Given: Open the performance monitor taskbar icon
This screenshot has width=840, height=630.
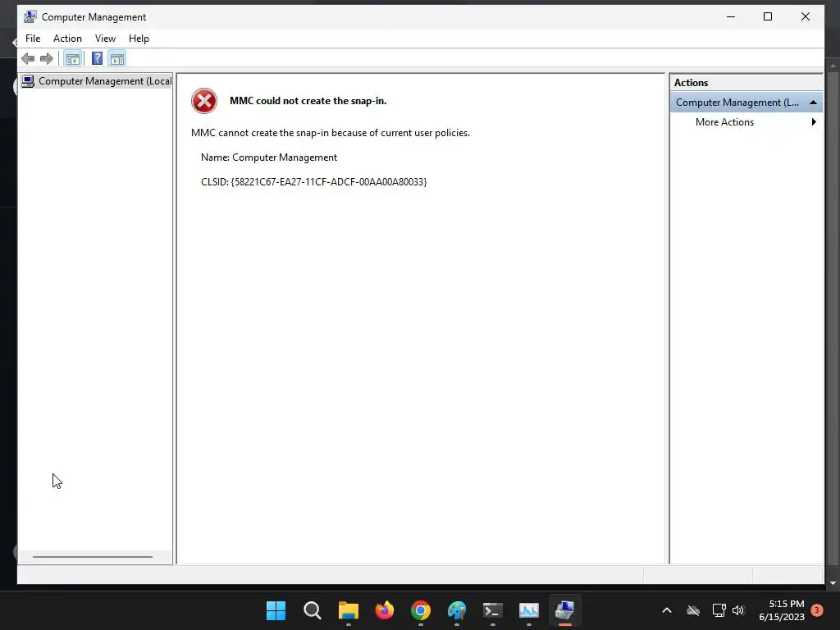Looking at the screenshot, I should click(x=529, y=610).
